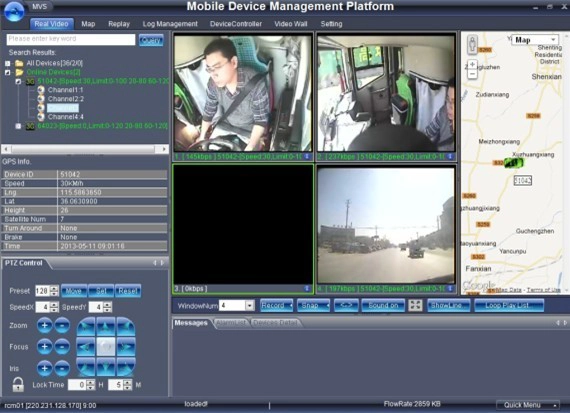570x413 pixels.
Task: Click the Record button
Action: point(276,305)
